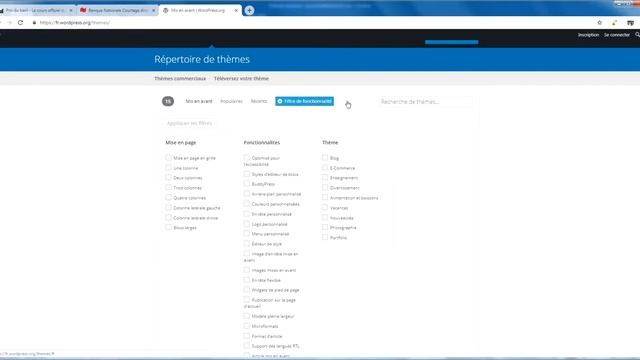Enable the BuddyPress feature filter
The width and height of the screenshot is (640, 360).
(x=247, y=184)
